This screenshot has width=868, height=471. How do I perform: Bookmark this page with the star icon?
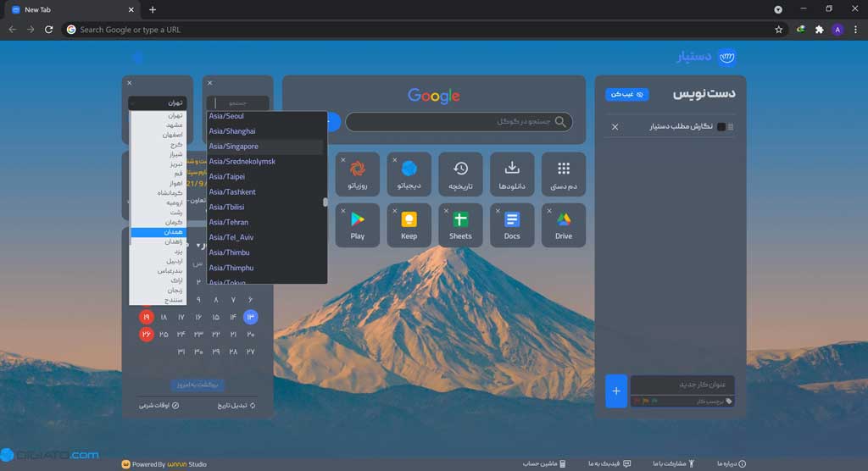[x=779, y=30]
